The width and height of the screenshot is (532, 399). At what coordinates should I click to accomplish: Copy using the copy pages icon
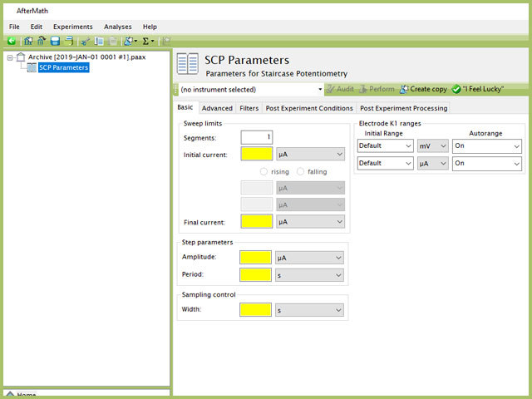tap(99, 41)
